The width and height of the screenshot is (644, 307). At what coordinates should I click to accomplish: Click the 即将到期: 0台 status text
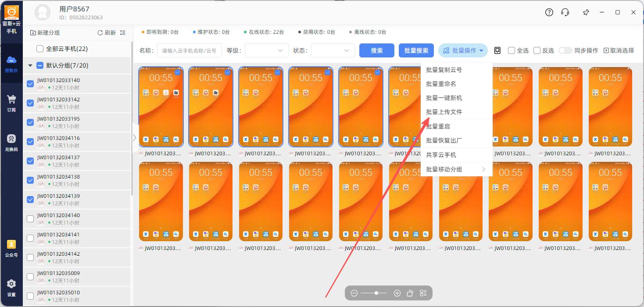(163, 32)
